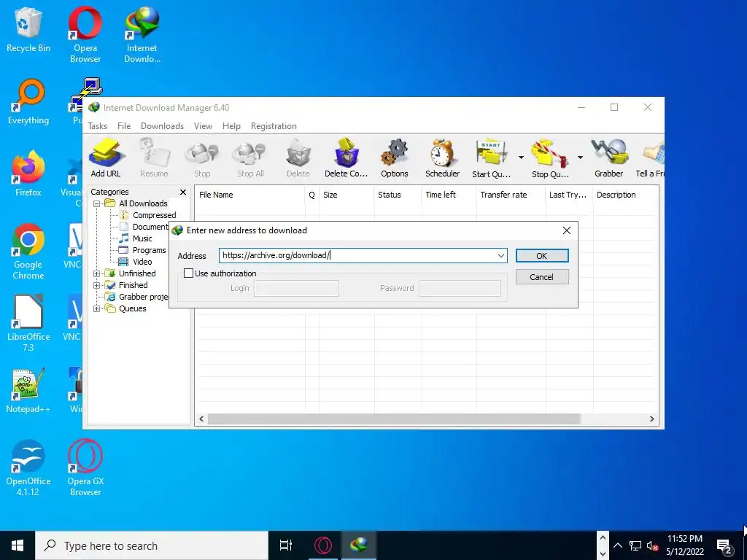747x560 pixels.
Task: Open Internet Download Manager desktop shortcut
Action: (x=142, y=35)
